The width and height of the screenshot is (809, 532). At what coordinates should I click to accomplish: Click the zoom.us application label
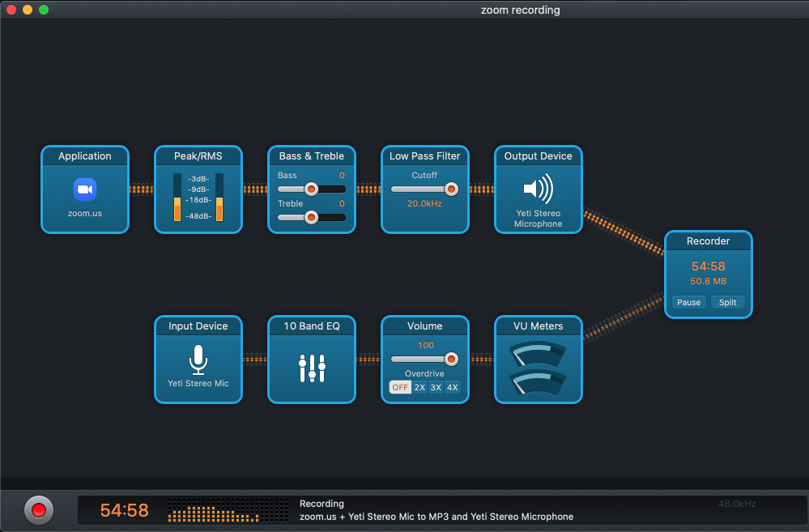click(84, 214)
